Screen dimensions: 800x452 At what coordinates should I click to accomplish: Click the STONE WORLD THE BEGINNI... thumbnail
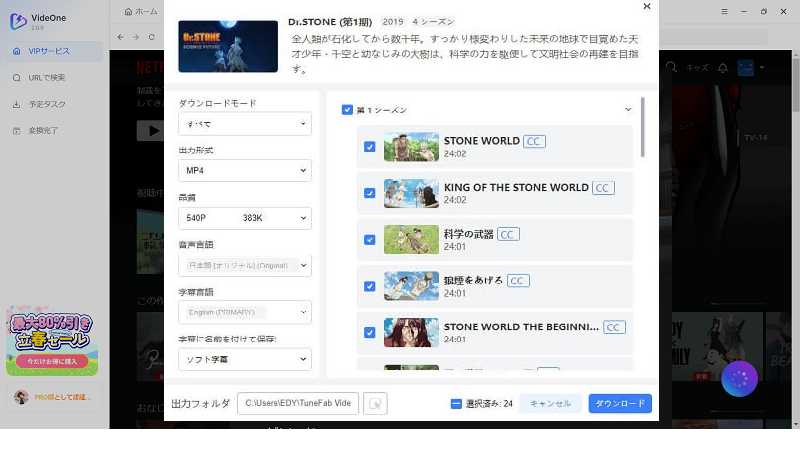click(x=411, y=333)
